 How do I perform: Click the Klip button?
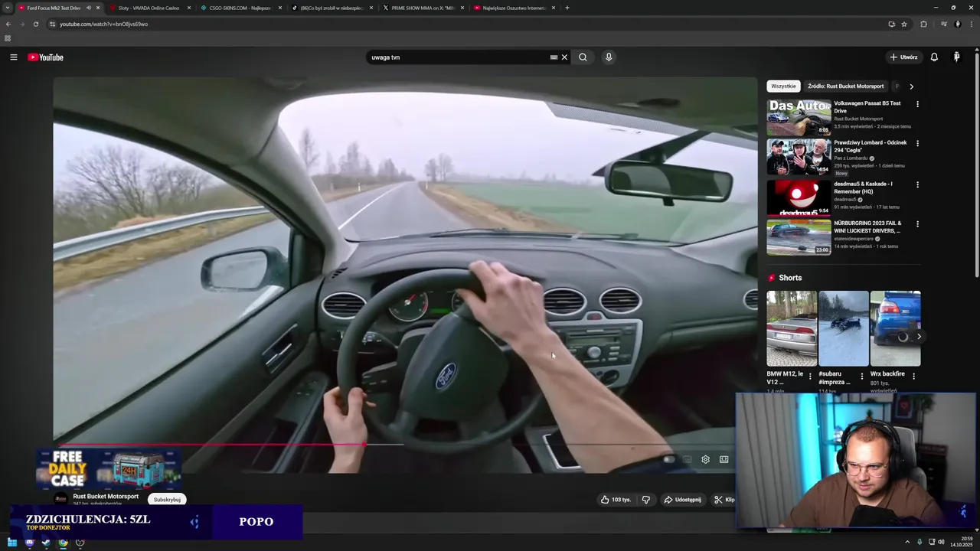click(724, 500)
